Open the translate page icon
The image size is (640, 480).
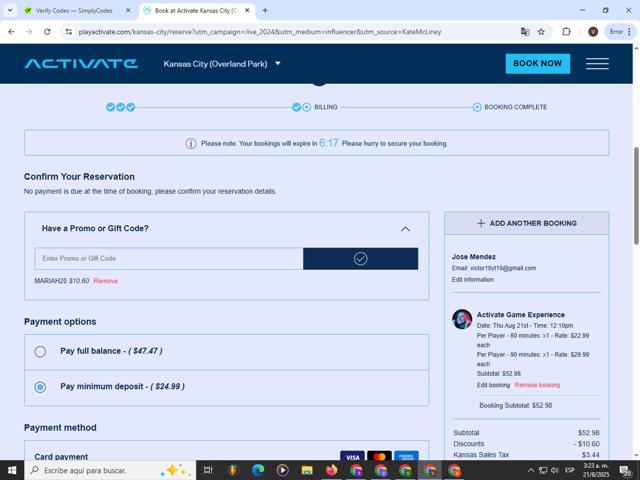pyautogui.click(x=525, y=32)
